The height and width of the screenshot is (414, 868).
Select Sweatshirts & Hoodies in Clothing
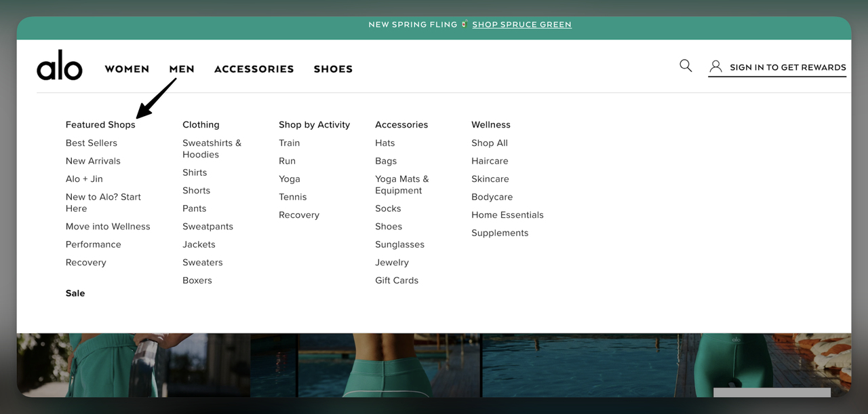(x=212, y=149)
